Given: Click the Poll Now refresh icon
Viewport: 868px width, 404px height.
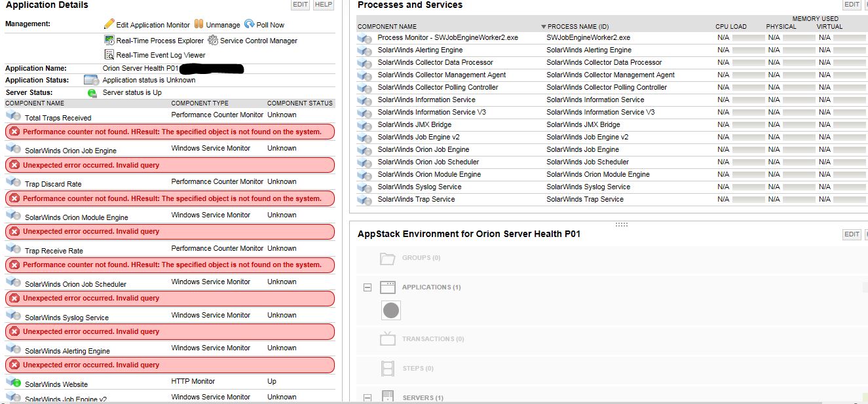Looking at the screenshot, I should coord(250,24).
